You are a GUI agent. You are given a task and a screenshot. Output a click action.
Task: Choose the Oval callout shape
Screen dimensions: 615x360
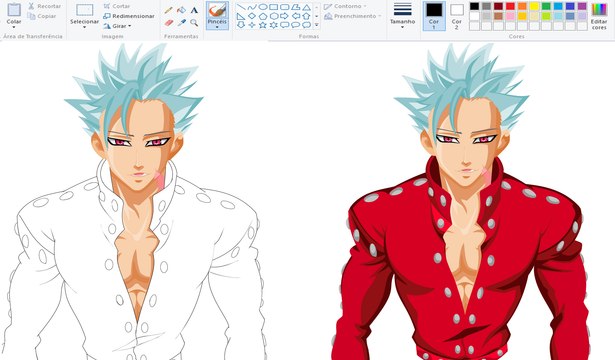coord(296,25)
